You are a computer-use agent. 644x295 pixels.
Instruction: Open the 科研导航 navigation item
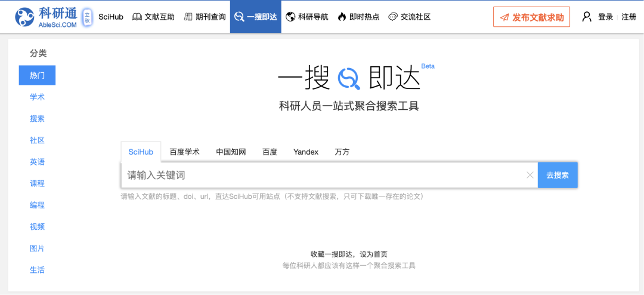307,17
